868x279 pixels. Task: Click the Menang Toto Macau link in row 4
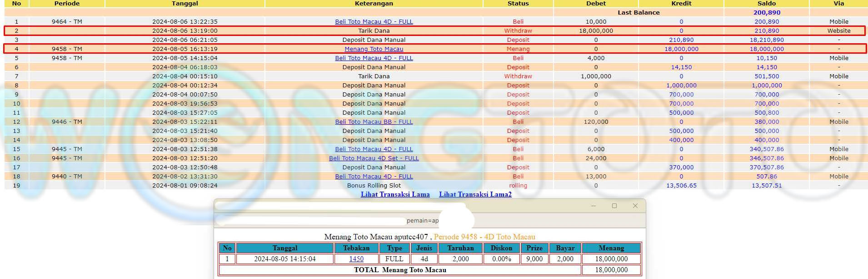click(374, 49)
